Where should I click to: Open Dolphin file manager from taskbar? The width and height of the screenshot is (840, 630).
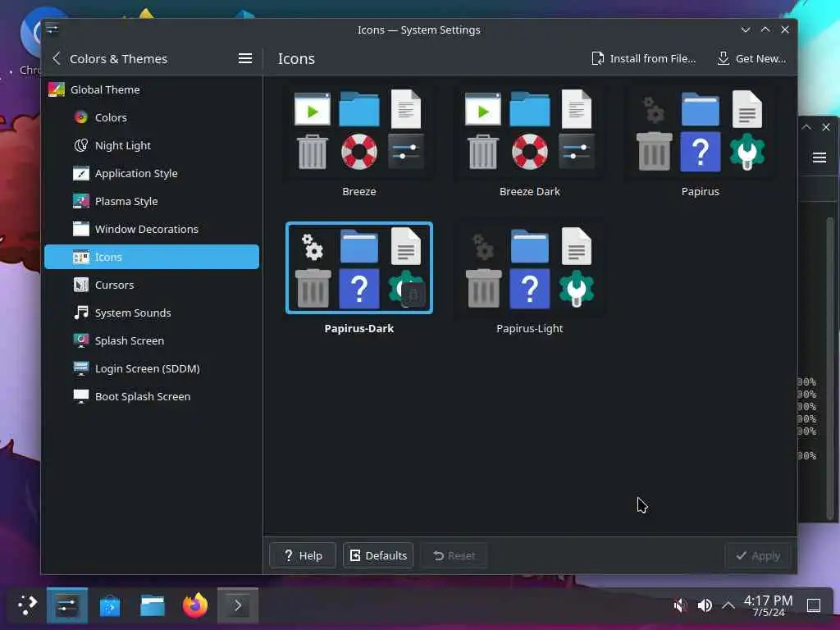(x=152, y=605)
